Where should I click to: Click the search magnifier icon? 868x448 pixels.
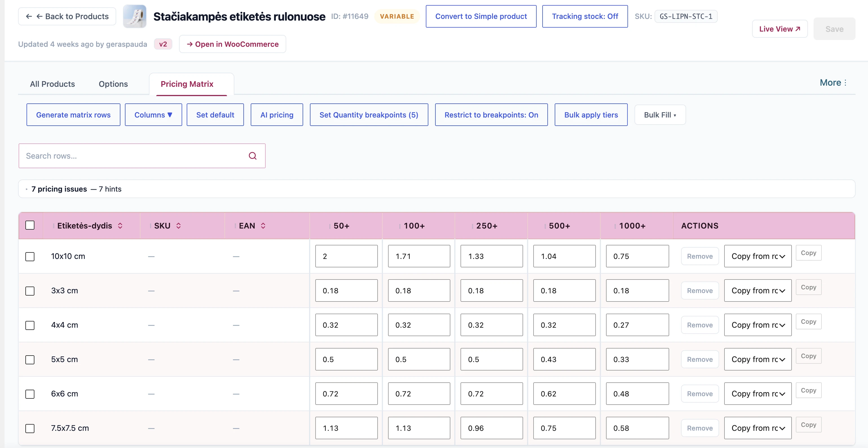[x=252, y=156]
